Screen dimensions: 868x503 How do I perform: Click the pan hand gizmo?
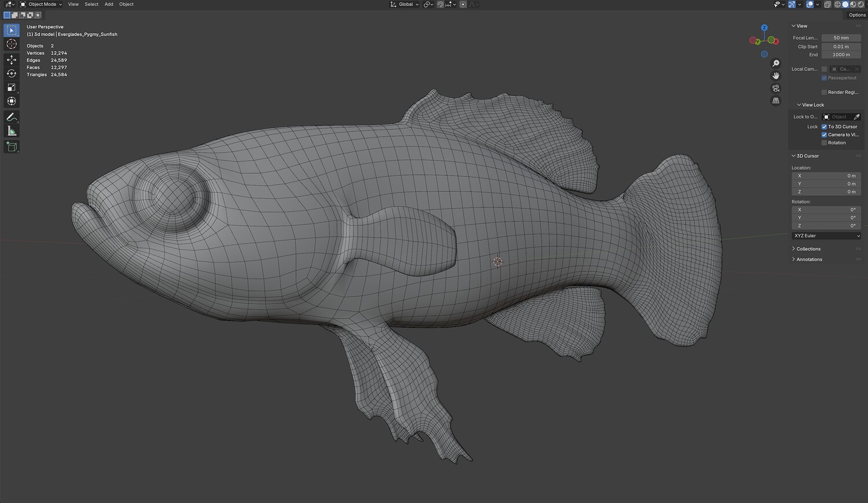pos(776,76)
